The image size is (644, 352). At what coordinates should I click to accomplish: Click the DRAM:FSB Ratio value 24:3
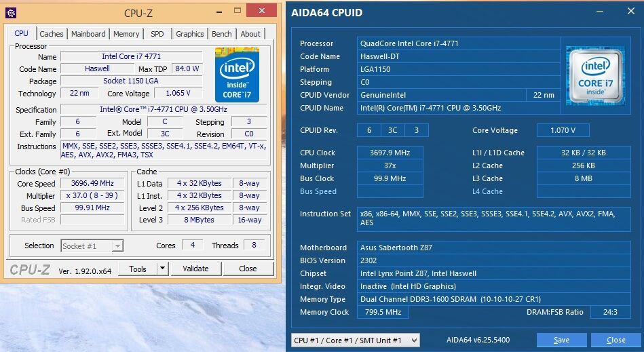click(x=610, y=312)
